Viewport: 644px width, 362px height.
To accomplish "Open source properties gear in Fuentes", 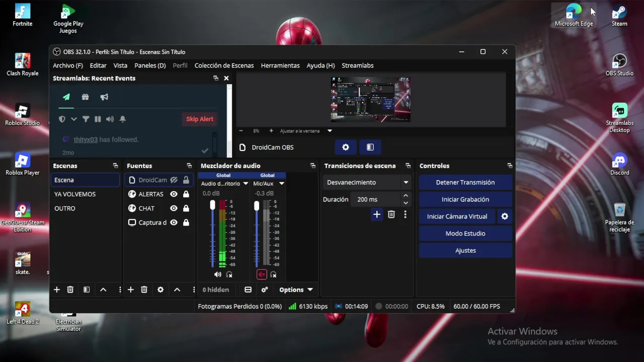I will point(160,290).
